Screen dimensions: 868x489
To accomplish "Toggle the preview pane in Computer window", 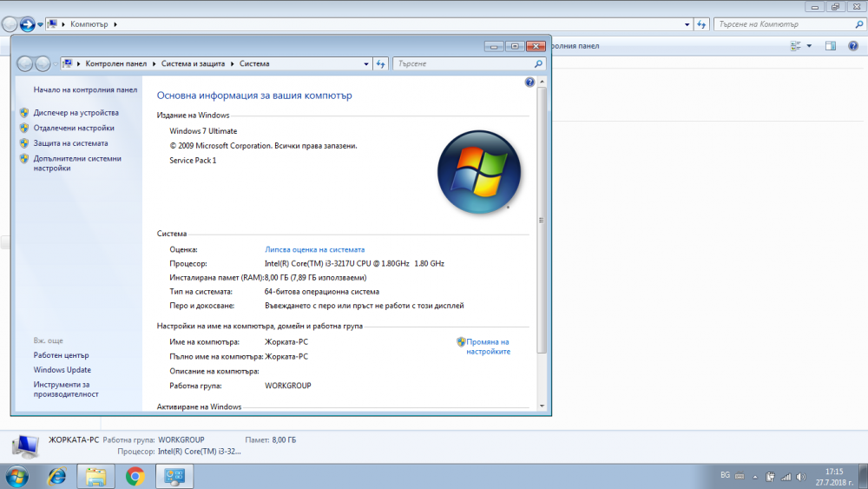I will pyautogui.click(x=831, y=46).
